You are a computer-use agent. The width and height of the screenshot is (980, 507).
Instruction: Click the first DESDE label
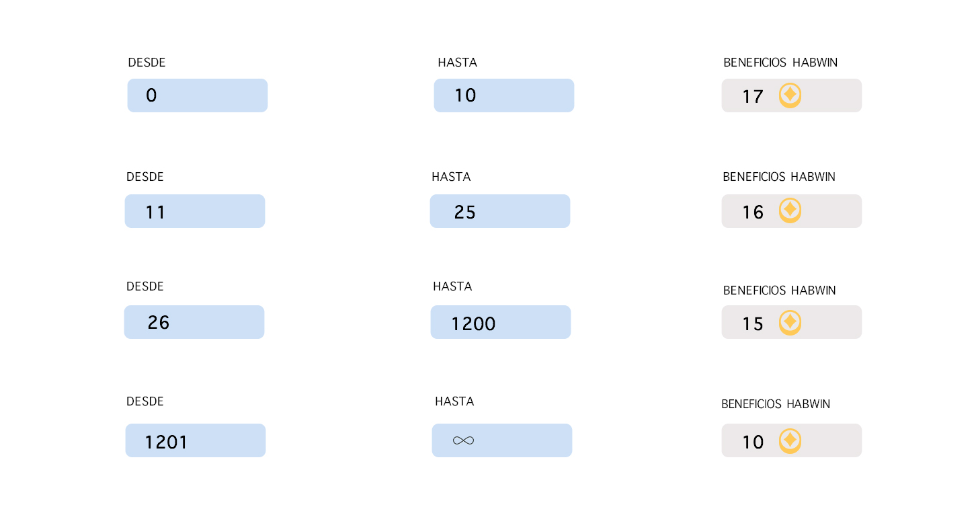[x=147, y=63]
